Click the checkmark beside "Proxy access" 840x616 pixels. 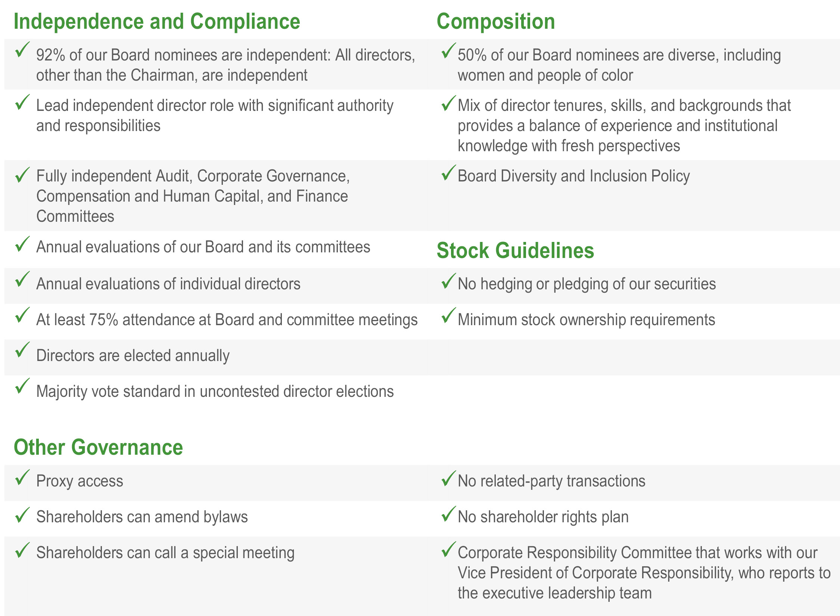pyautogui.click(x=22, y=477)
